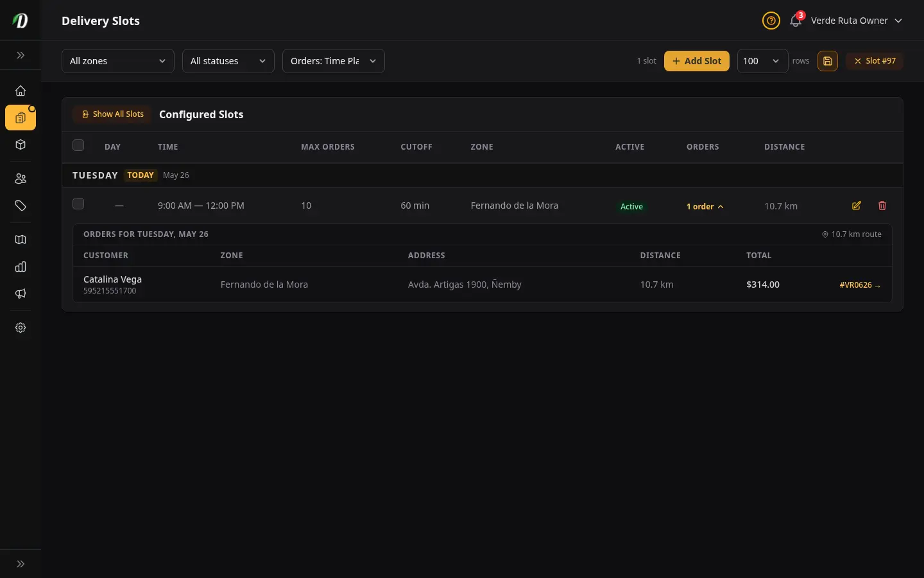Click the 60 min cutoff value

click(x=415, y=206)
